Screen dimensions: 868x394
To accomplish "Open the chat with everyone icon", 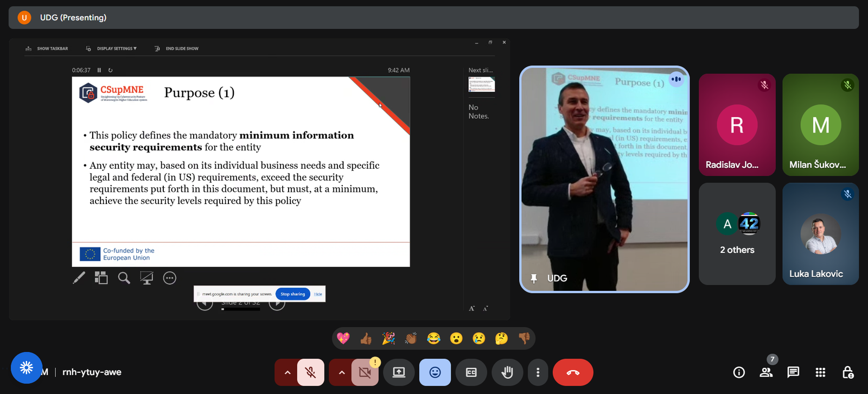I will pos(793,372).
